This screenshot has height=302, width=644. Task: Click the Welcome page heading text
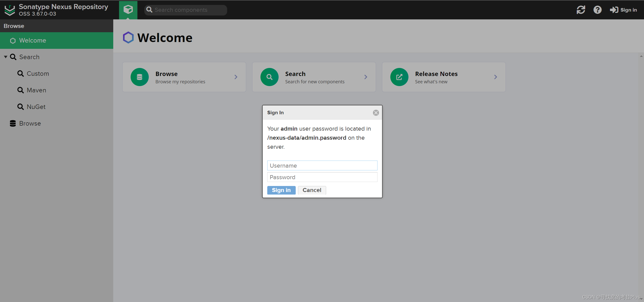coord(165,38)
